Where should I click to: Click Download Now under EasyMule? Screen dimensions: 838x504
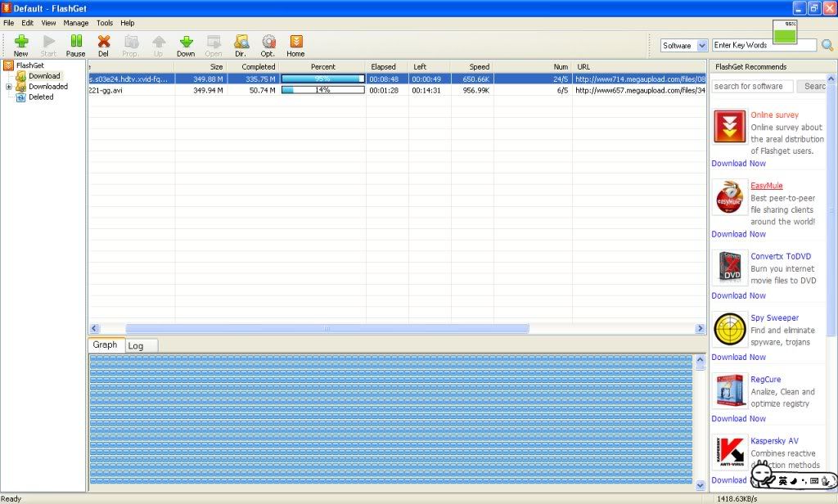point(739,234)
